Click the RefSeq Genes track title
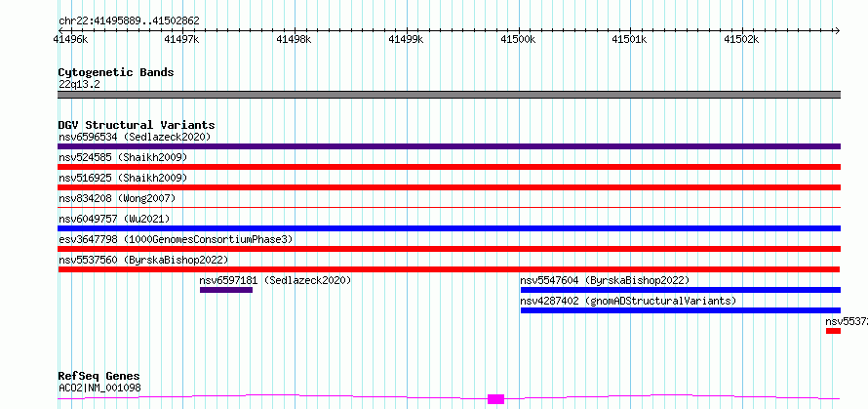868x409 pixels. pos(99,377)
